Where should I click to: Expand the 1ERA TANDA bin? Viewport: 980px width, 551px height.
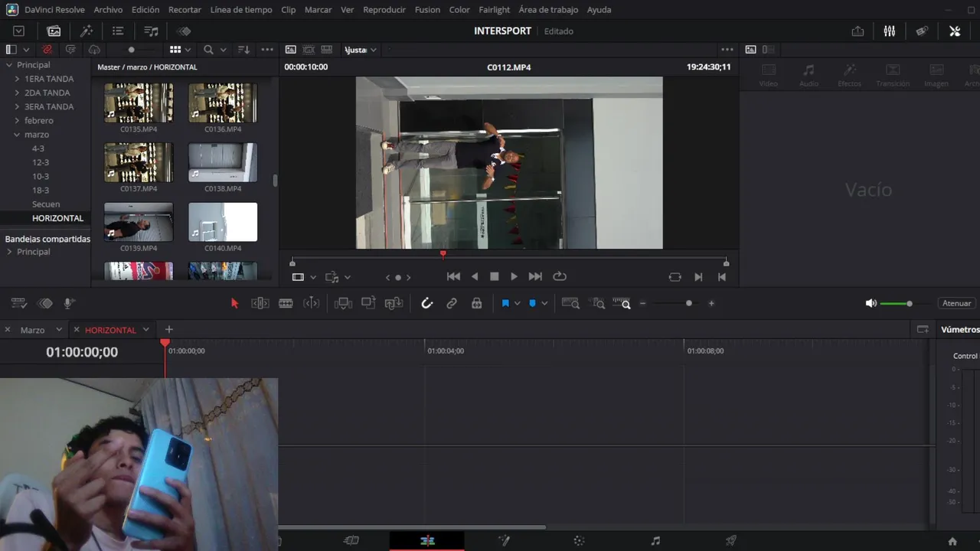click(x=17, y=79)
